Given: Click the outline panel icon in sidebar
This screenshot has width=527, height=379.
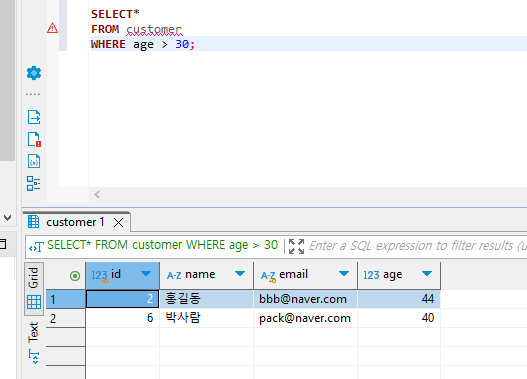Looking at the screenshot, I should [x=34, y=183].
